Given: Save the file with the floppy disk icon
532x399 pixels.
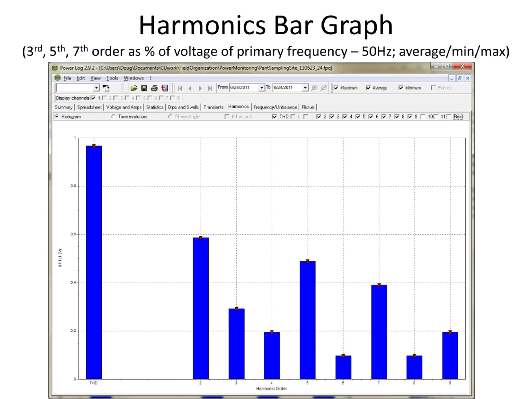Looking at the screenshot, I should pos(144,88).
